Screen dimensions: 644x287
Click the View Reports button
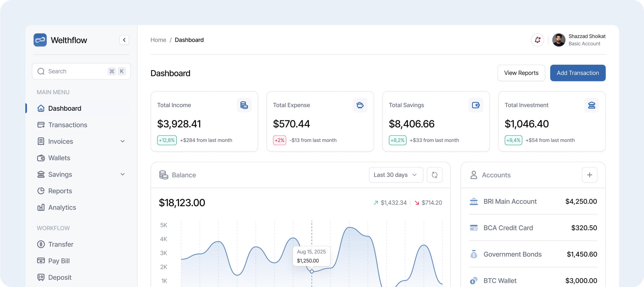(521, 73)
